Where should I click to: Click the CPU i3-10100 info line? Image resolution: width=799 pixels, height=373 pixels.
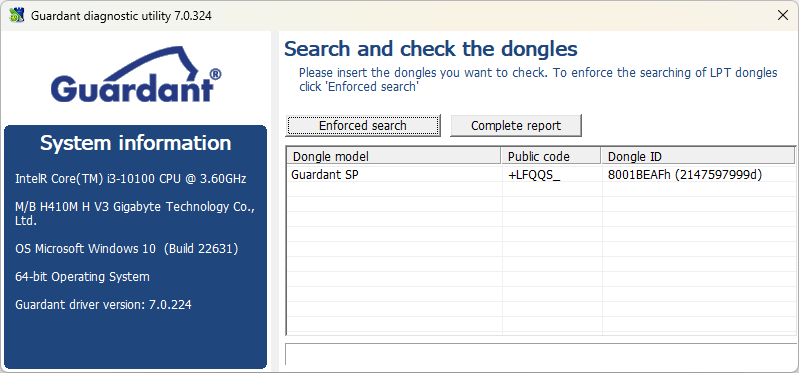131,179
